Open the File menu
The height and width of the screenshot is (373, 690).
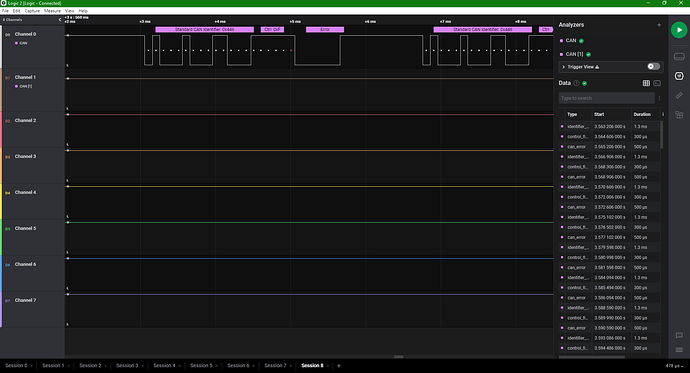[x=5, y=11]
